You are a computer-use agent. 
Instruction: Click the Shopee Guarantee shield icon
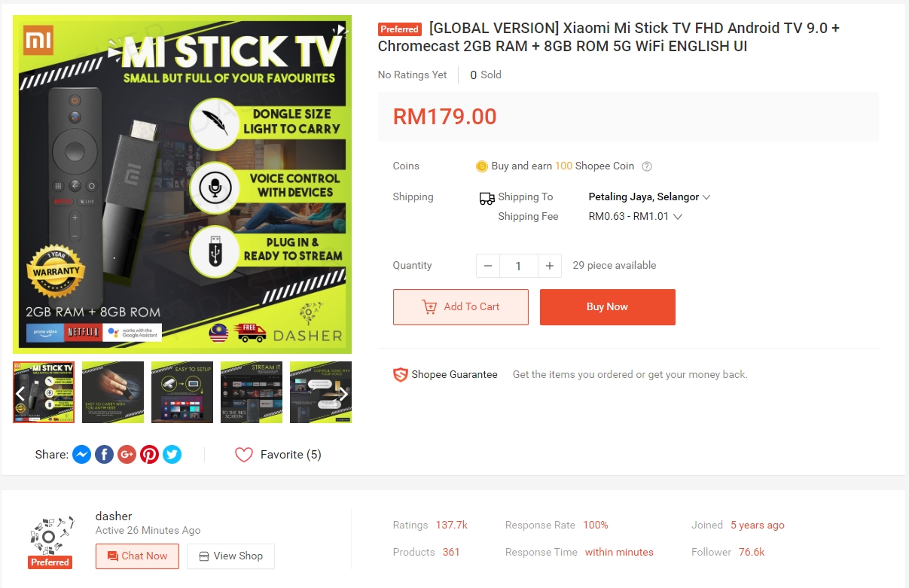401,374
